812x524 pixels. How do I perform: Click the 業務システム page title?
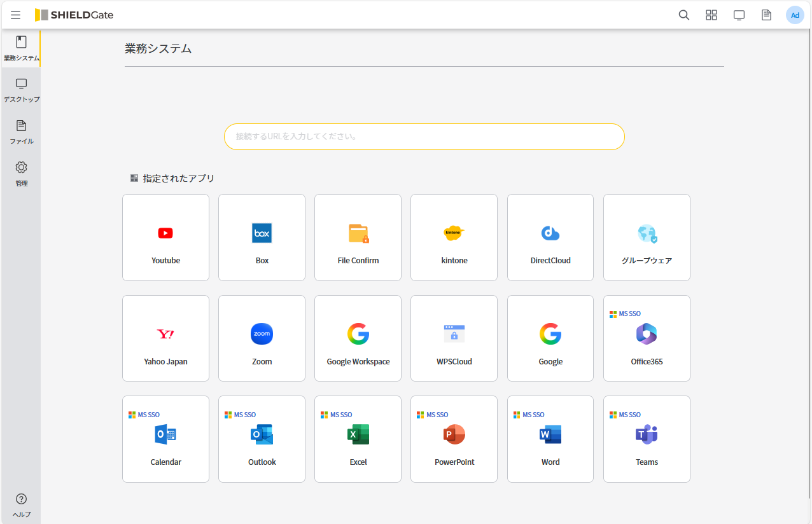(x=158, y=48)
